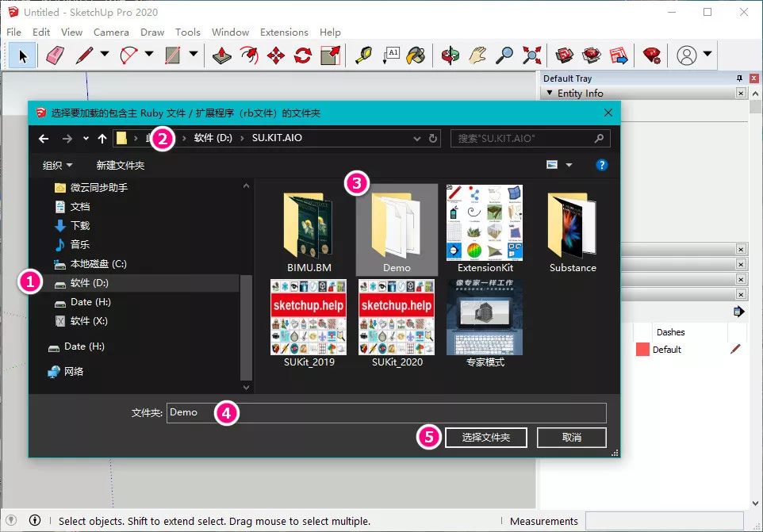Open the Extension Manager ruby icon
This screenshot has width=763, height=532.
(x=652, y=55)
